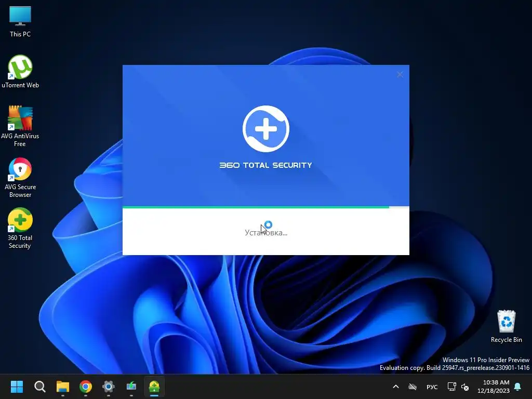Open Settings gear in the taskbar
The width and height of the screenshot is (532, 399).
click(x=109, y=387)
